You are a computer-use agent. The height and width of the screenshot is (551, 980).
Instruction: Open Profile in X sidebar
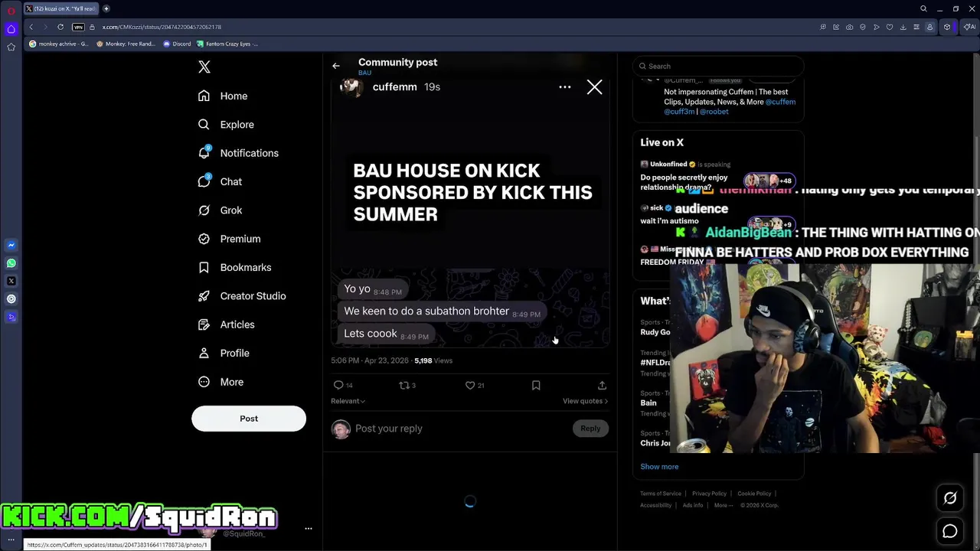point(224,353)
